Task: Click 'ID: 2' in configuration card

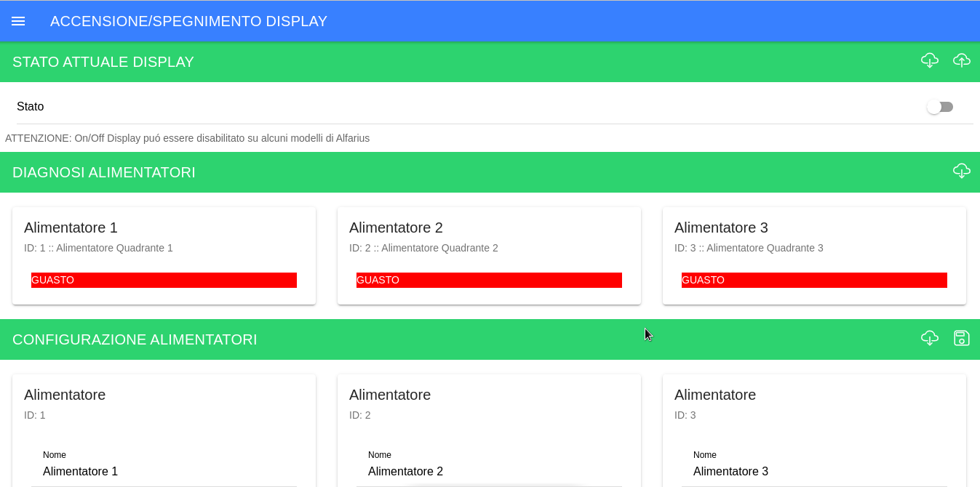Action: (x=360, y=415)
